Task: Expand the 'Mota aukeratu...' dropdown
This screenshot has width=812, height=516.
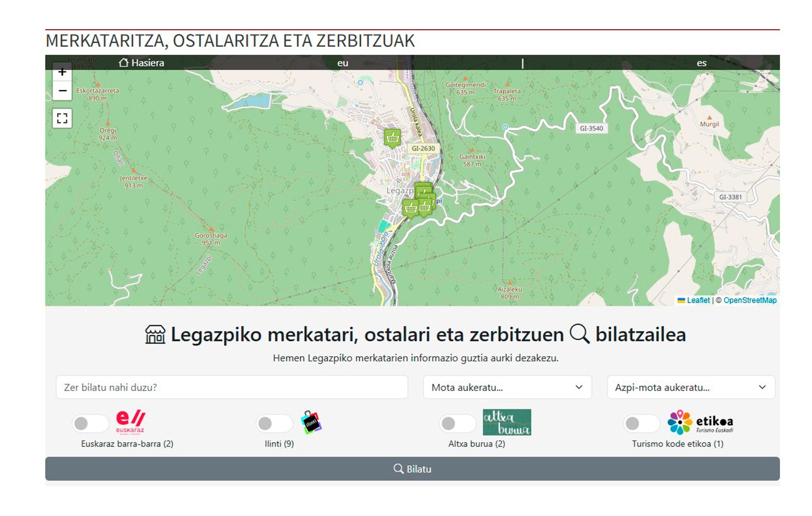Action: [x=507, y=387]
